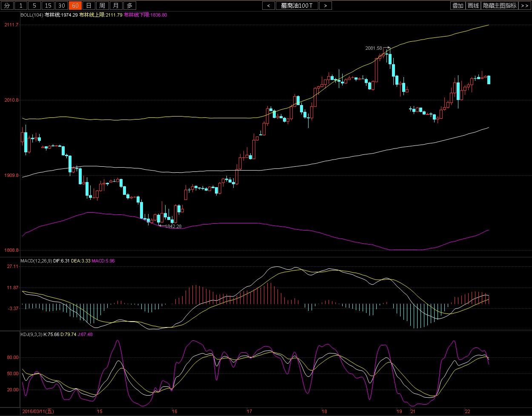The width and height of the screenshot is (532, 416).
Task: Go to next instrument with right arrow
Action: coord(326,6)
